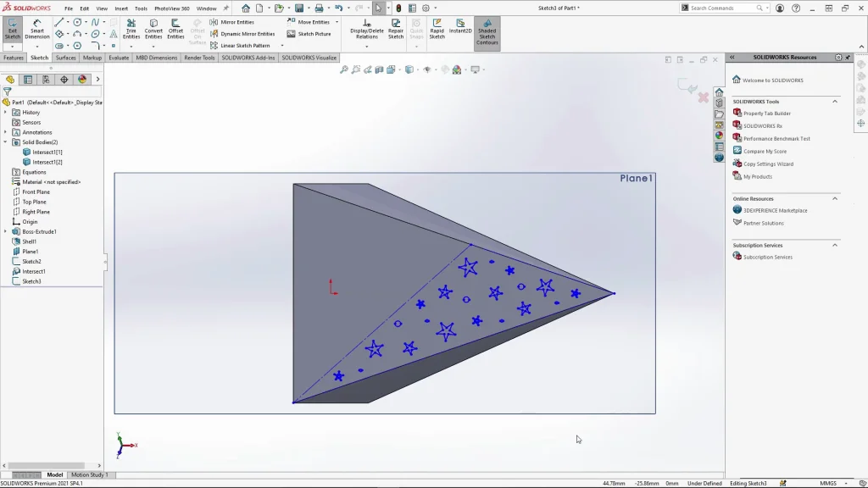Collapse the SOLIDWORKS Tools section

834,102
